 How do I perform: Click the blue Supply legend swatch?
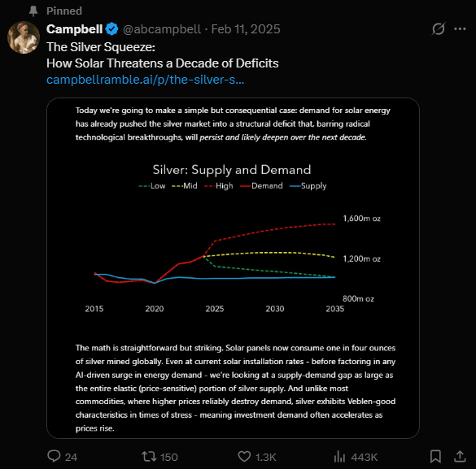coord(295,186)
